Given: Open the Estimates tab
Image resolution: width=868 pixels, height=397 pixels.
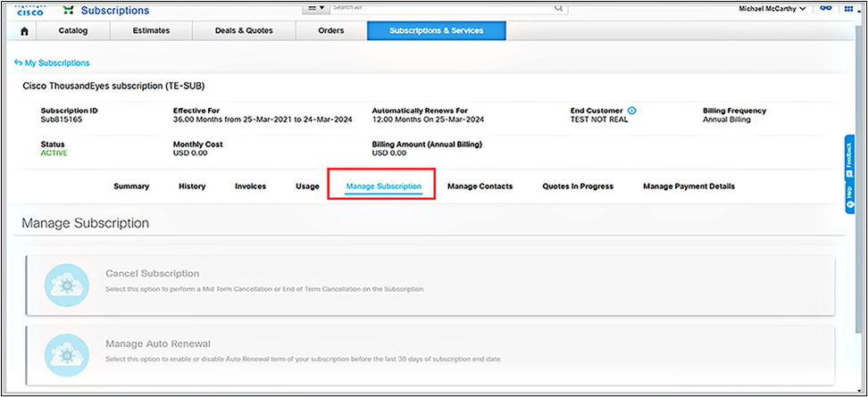Looking at the screenshot, I should click(151, 31).
